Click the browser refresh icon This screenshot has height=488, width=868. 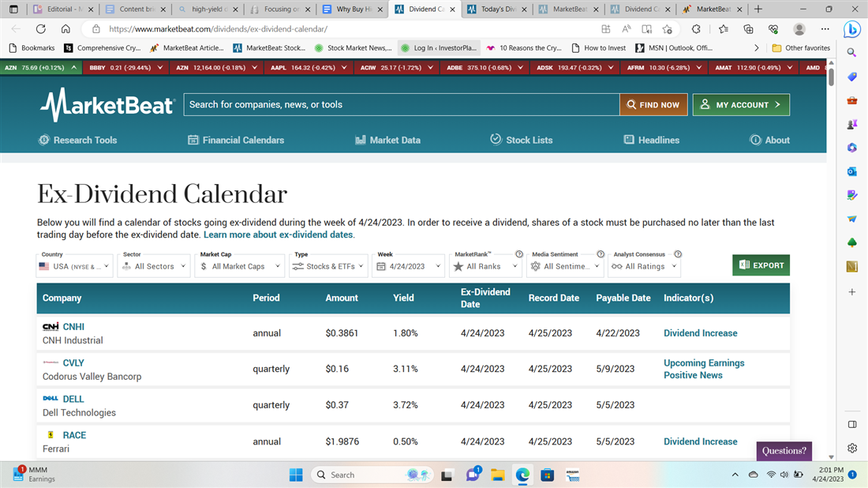[x=40, y=28]
